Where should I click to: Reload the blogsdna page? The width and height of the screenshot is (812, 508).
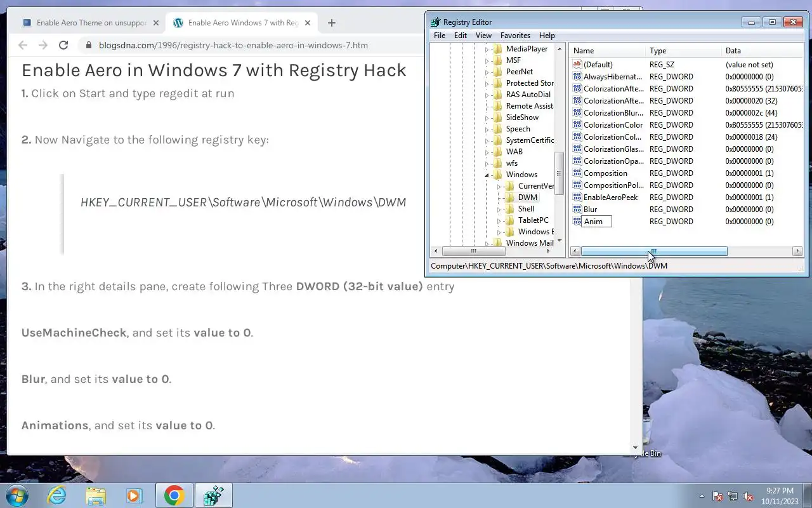tap(63, 45)
